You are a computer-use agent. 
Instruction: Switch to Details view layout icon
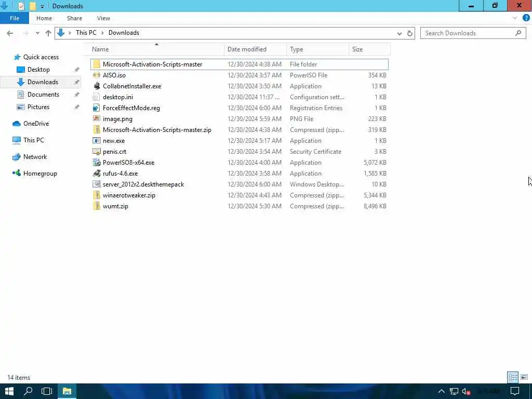point(513,377)
